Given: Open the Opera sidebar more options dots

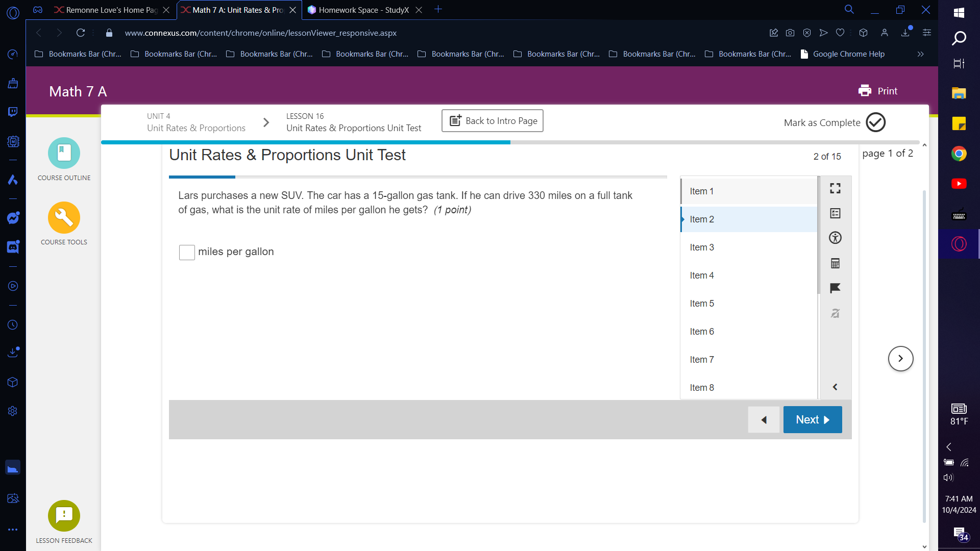Looking at the screenshot, I should (x=13, y=530).
